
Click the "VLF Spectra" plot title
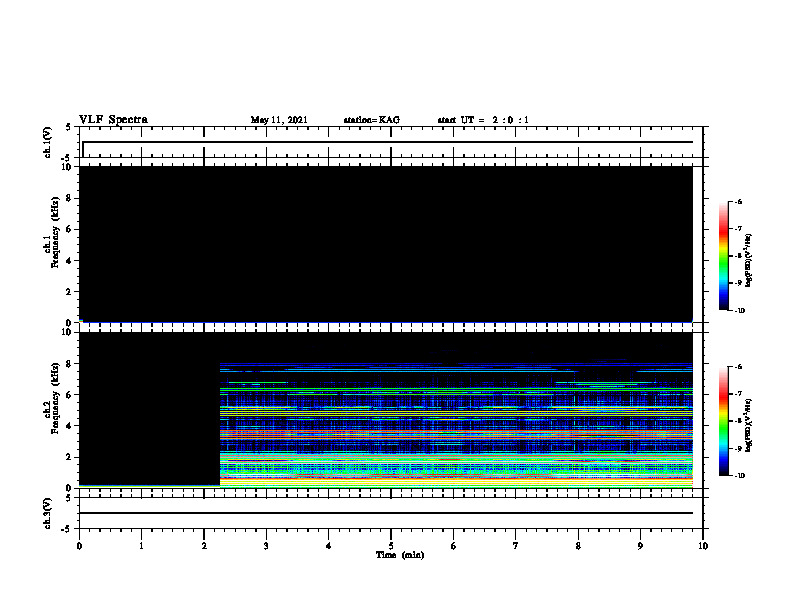click(x=113, y=120)
